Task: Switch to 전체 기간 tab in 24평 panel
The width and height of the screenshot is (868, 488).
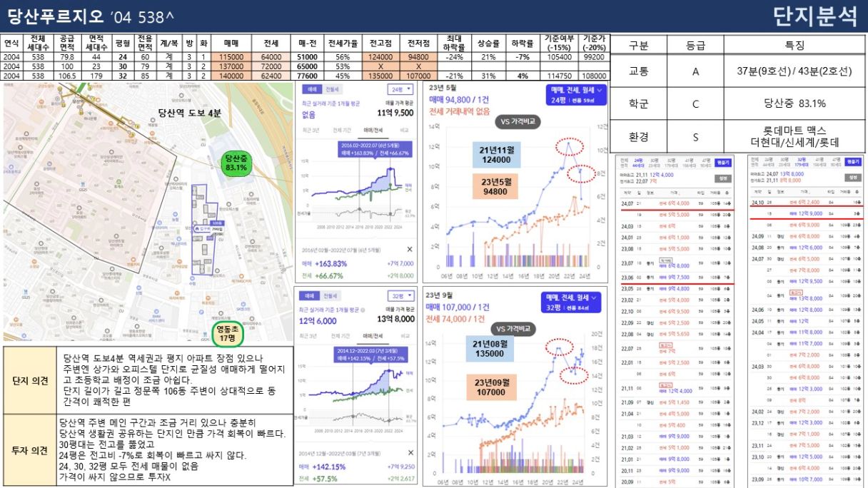Action: pyautogui.click(x=343, y=130)
